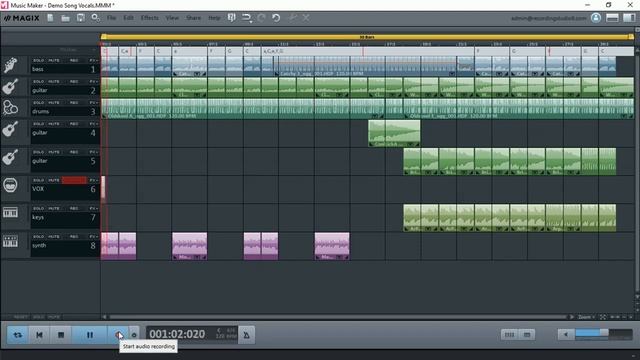640x360 pixels.
Task: Pause playback
Action: (x=90, y=335)
